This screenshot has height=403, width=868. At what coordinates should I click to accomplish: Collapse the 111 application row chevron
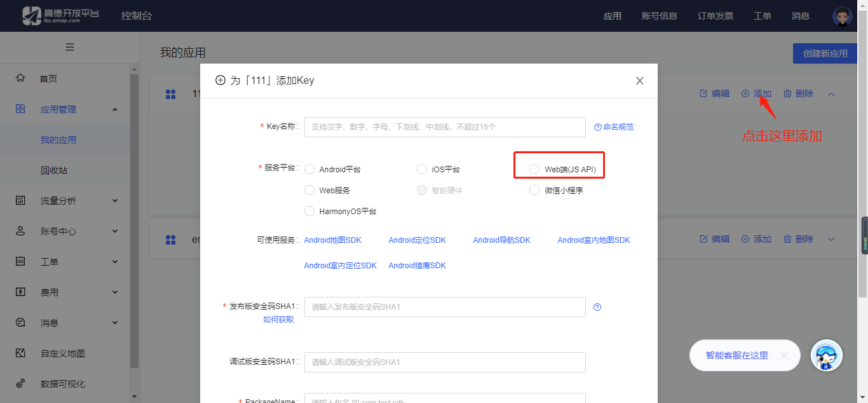[831, 94]
